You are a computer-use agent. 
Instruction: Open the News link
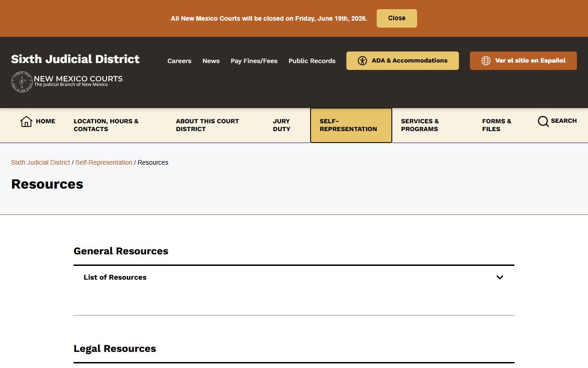coord(211,61)
